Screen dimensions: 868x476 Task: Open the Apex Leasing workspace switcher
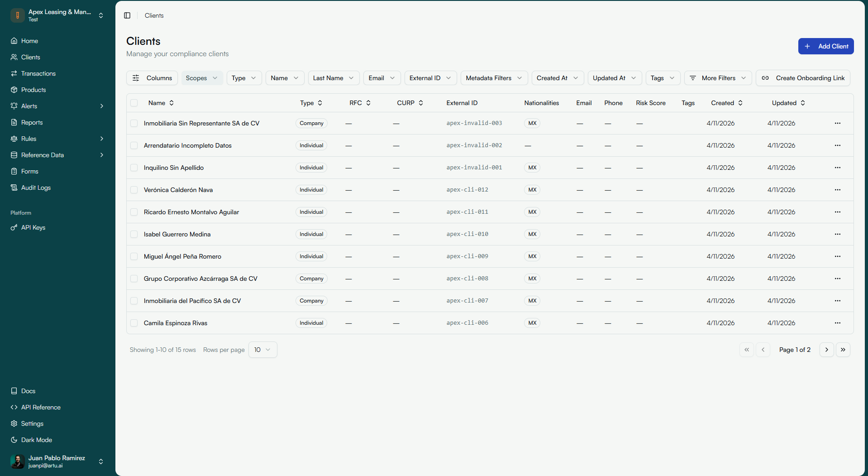click(x=57, y=15)
